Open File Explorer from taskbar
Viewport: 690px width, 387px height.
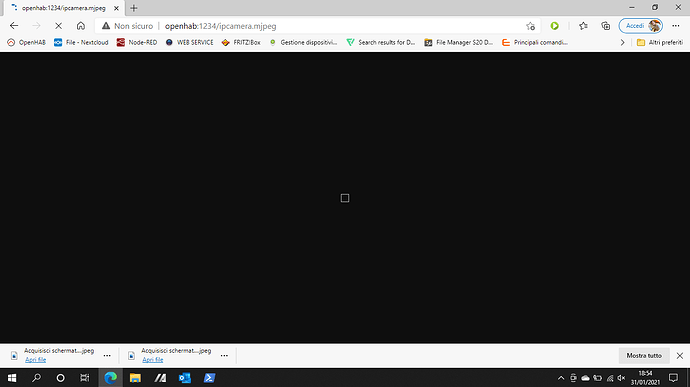(x=135, y=378)
